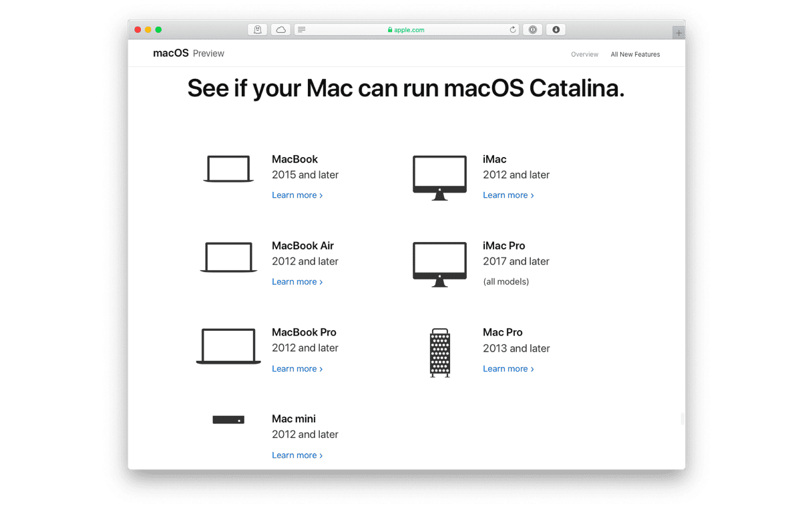Reload the apple.com page
Image resolution: width=812 pixels, height=508 pixels.
point(513,29)
